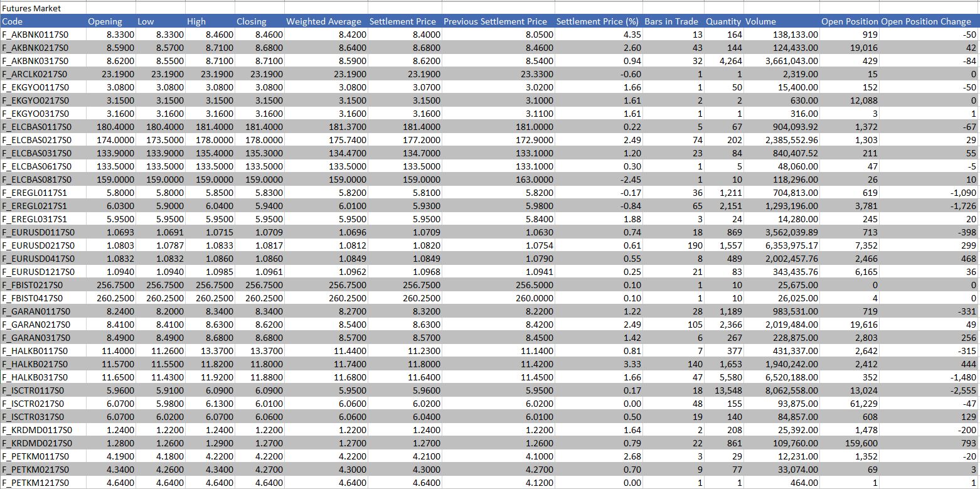Click open position change -1,090 cell
Viewport: 980px width, 489px height.
(929, 193)
